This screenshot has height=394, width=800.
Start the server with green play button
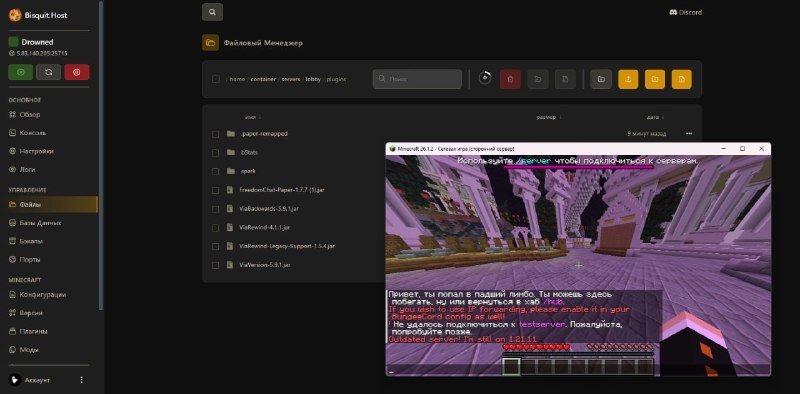[x=20, y=72]
